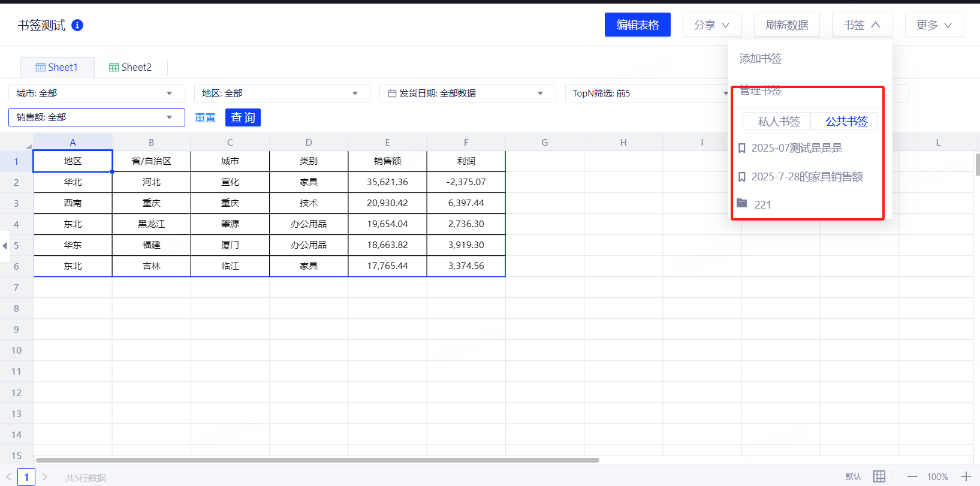
Task: Open the 城市 filter dropdown
Action: point(95,93)
